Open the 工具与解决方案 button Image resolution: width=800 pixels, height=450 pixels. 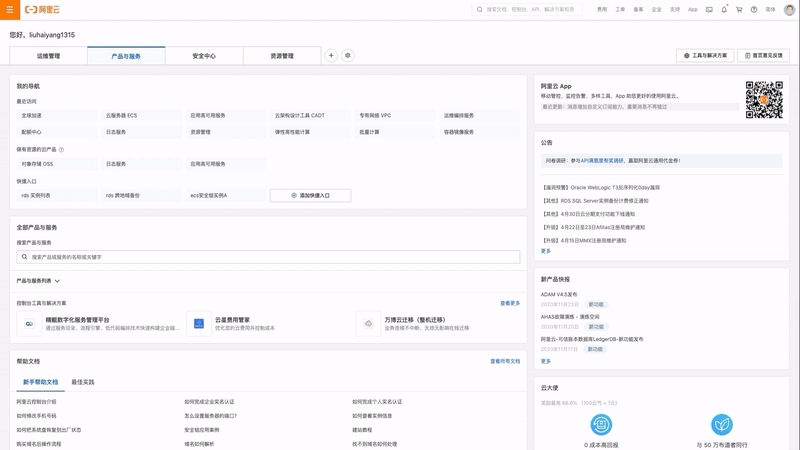pos(705,56)
